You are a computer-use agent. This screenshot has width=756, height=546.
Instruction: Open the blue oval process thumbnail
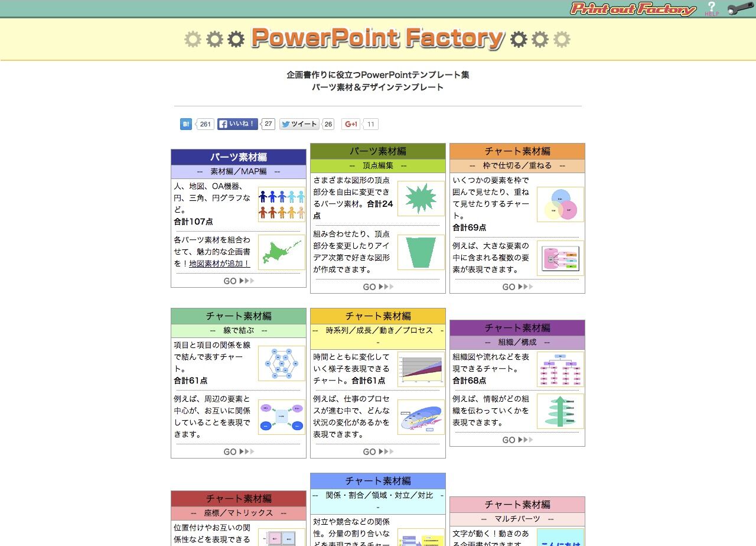(421, 417)
